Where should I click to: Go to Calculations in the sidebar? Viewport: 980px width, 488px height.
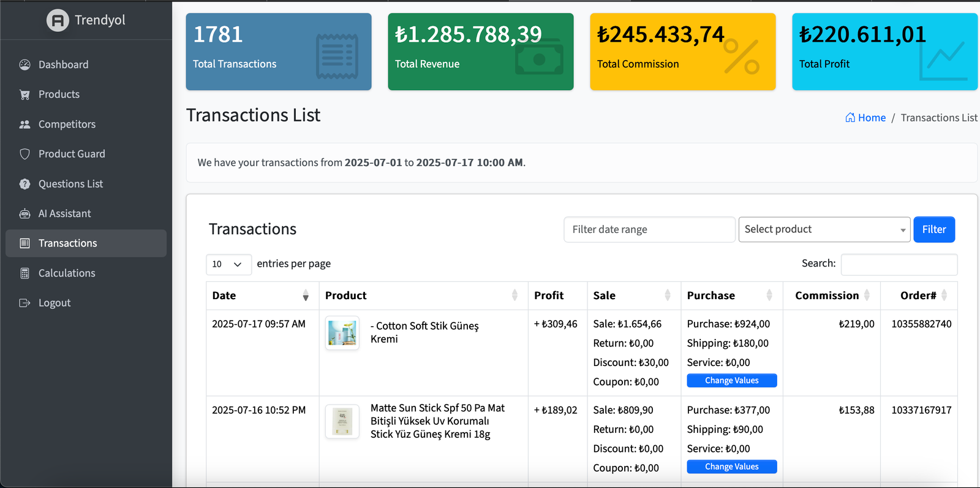[67, 273]
